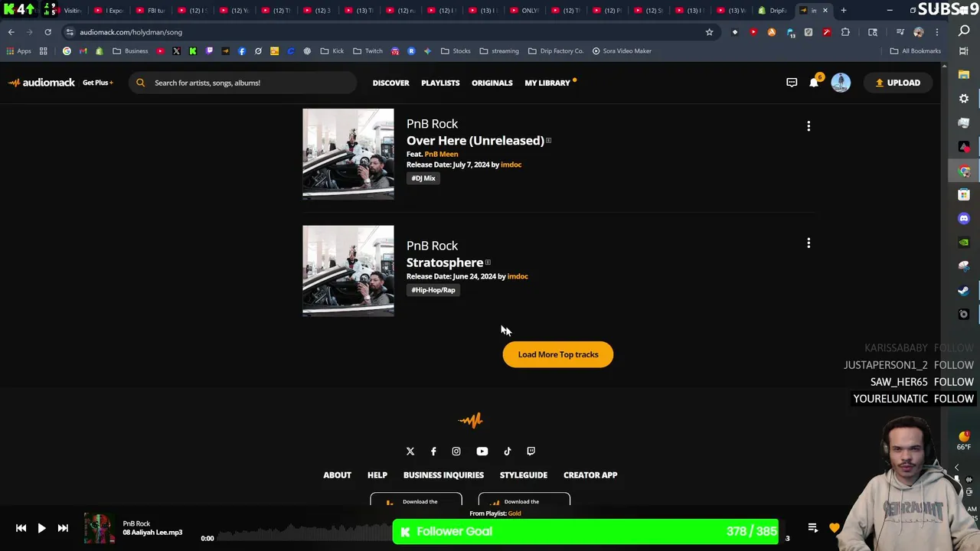The width and height of the screenshot is (980, 551).
Task: Skip to previous track in player
Action: [x=21, y=528]
